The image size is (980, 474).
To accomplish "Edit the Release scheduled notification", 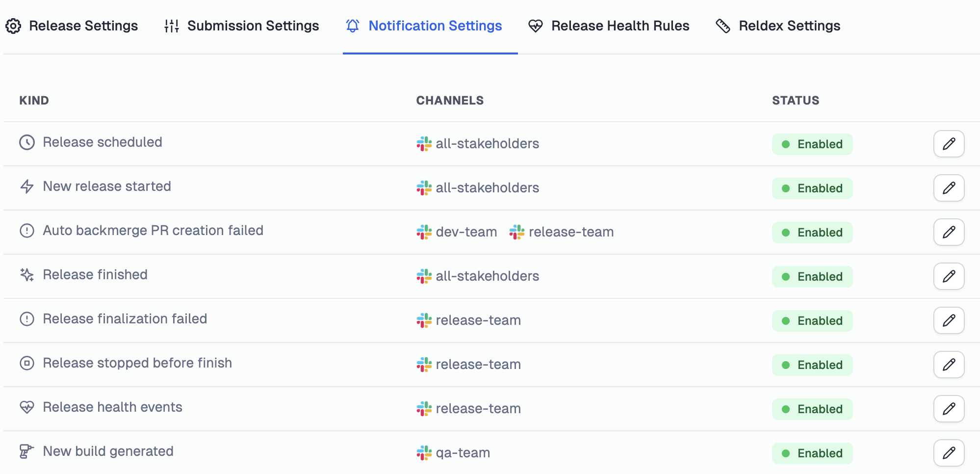I will 949,144.
